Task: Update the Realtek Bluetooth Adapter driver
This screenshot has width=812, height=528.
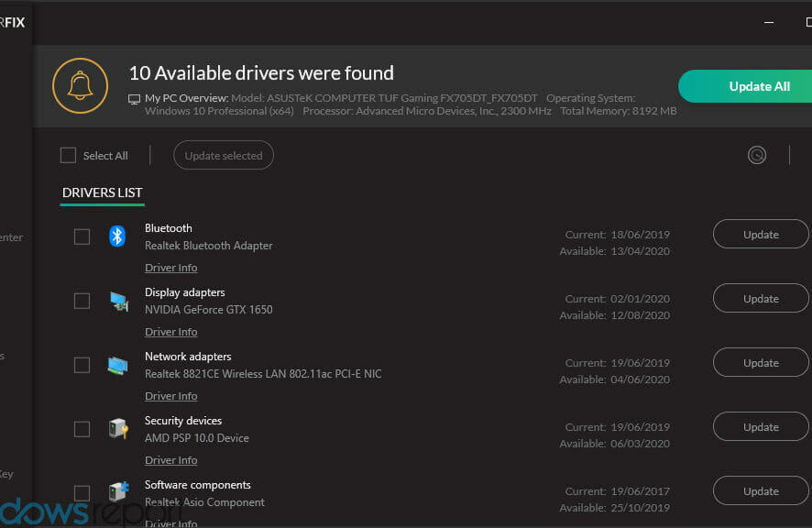Action: pos(761,234)
